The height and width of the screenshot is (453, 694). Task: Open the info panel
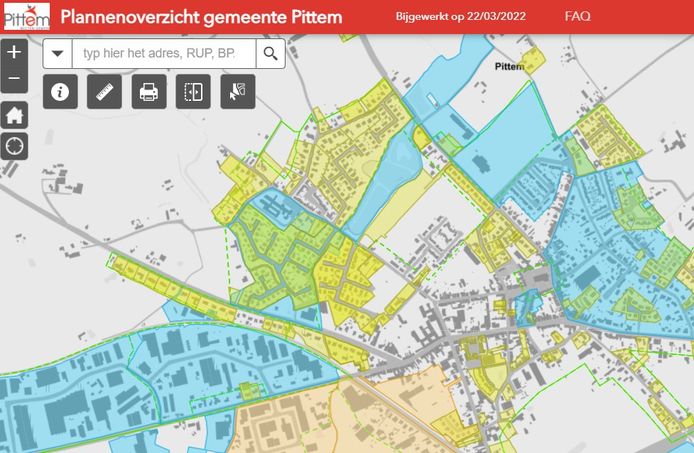coord(60,92)
